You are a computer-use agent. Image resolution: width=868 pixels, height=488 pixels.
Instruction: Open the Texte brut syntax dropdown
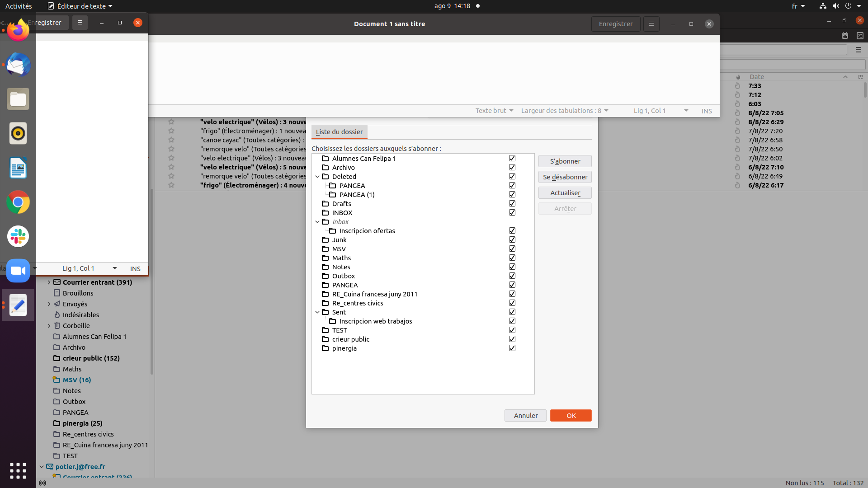click(494, 111)
